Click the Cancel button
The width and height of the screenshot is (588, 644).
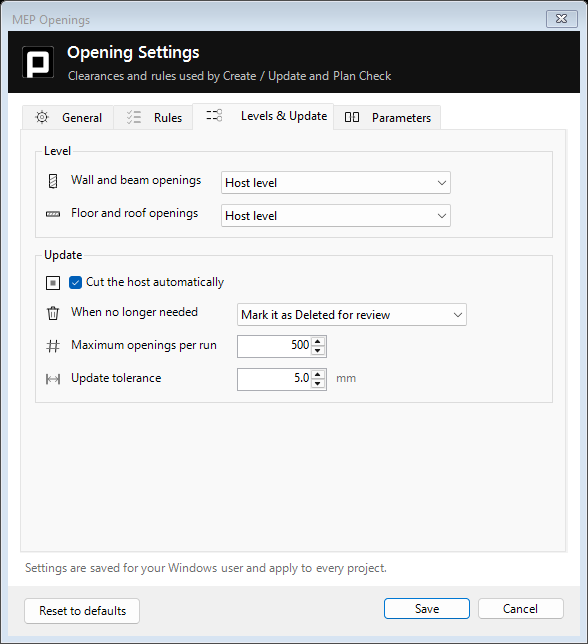[x=521, y=609]
